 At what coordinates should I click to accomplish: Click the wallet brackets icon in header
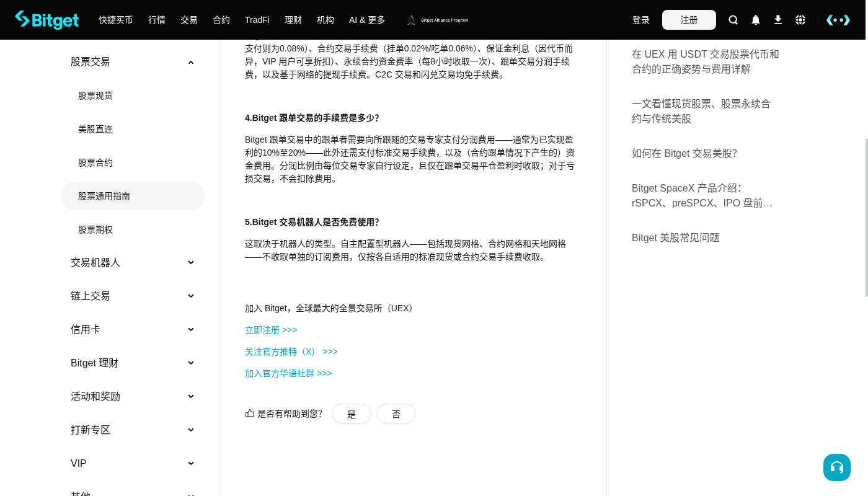pos(838,20)
